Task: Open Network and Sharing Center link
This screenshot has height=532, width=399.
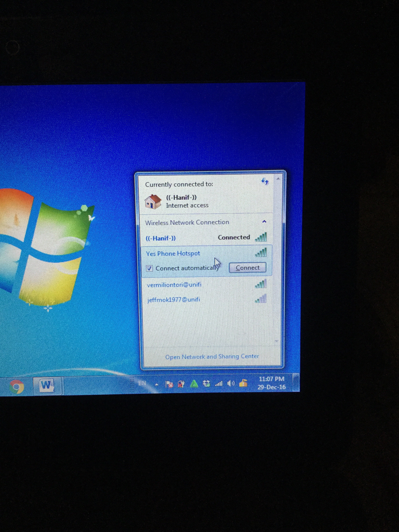Action: point(212,356)
